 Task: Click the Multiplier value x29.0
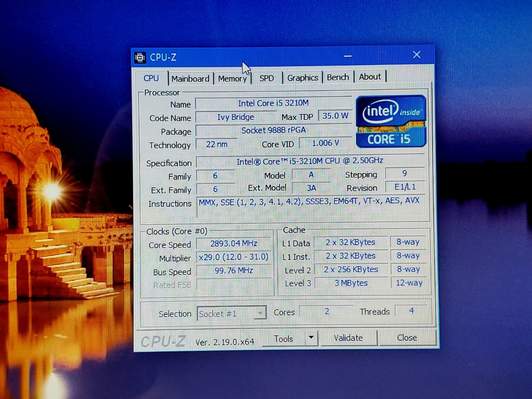point(234,257)
